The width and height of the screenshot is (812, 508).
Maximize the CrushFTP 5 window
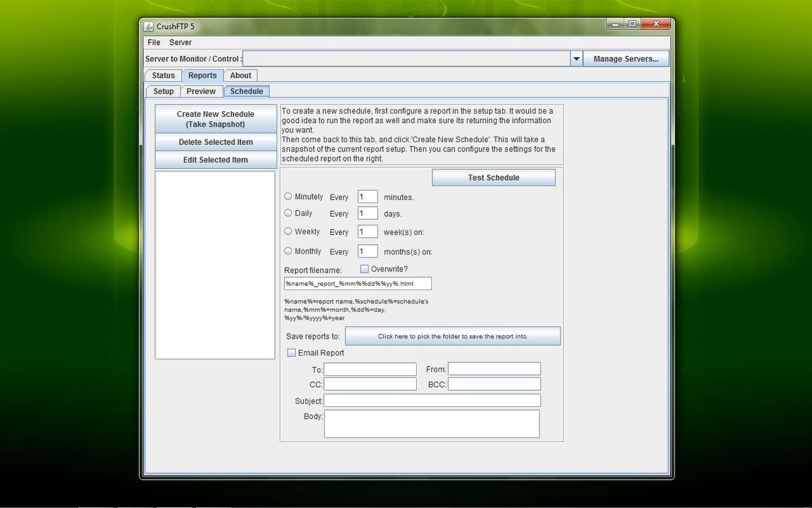(x=632, y=25)
